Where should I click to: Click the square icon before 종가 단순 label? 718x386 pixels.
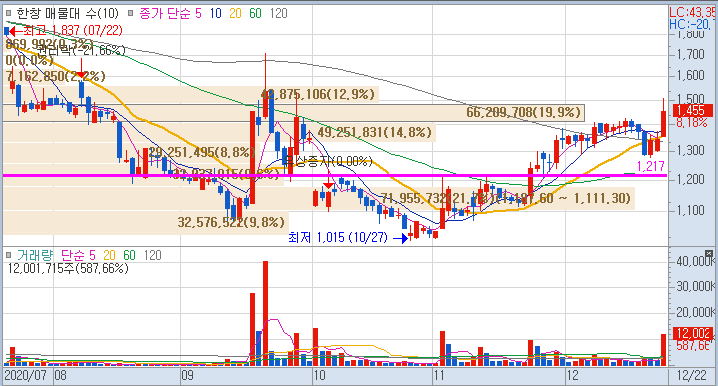point(131,13)
